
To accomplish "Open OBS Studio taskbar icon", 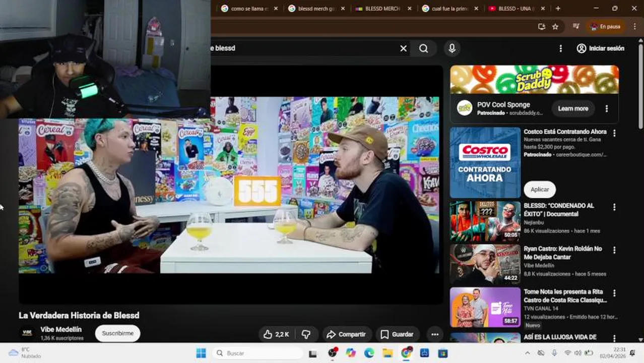I will [x=333, y=353].
